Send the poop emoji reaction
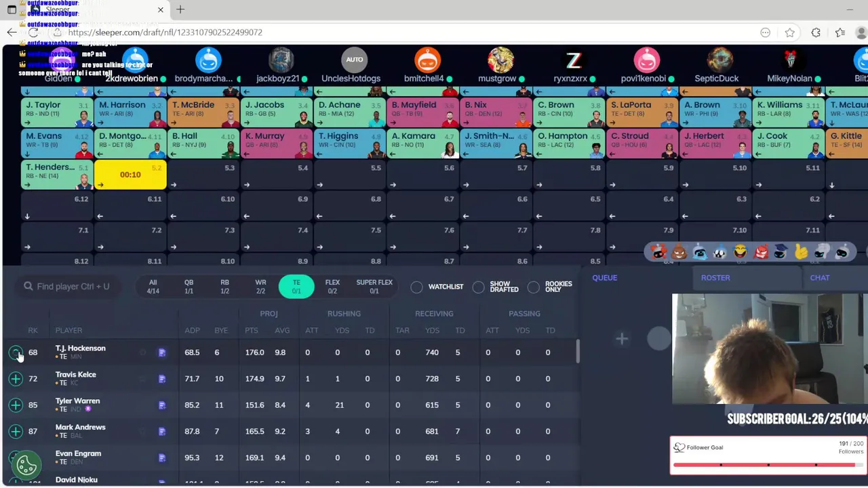This screenshot has width=868, height=488. click(x=679, y=252)
